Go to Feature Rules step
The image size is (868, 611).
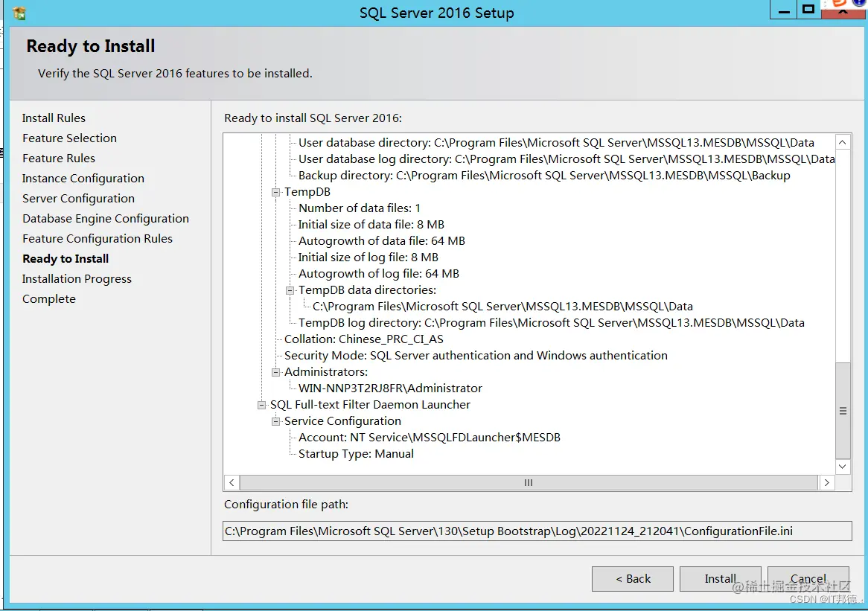coord(59,159)
